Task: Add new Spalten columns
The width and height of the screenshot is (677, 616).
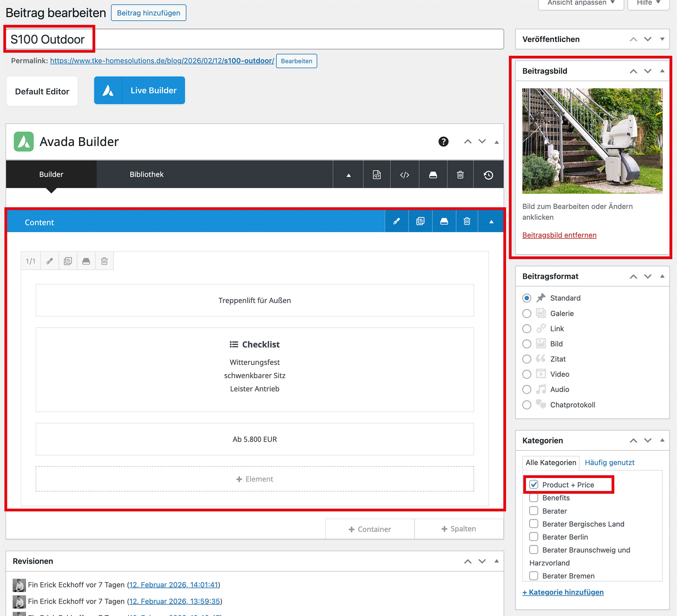Action: point(459,529)
